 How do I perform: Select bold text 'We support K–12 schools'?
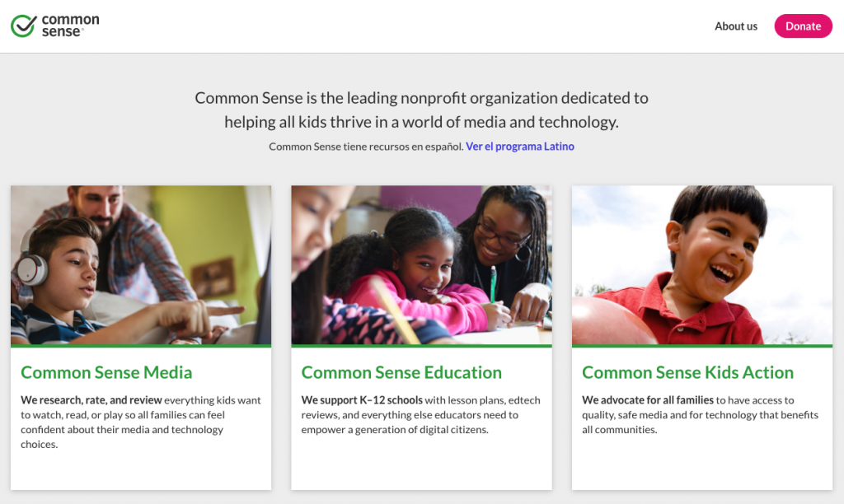[362, 400]
